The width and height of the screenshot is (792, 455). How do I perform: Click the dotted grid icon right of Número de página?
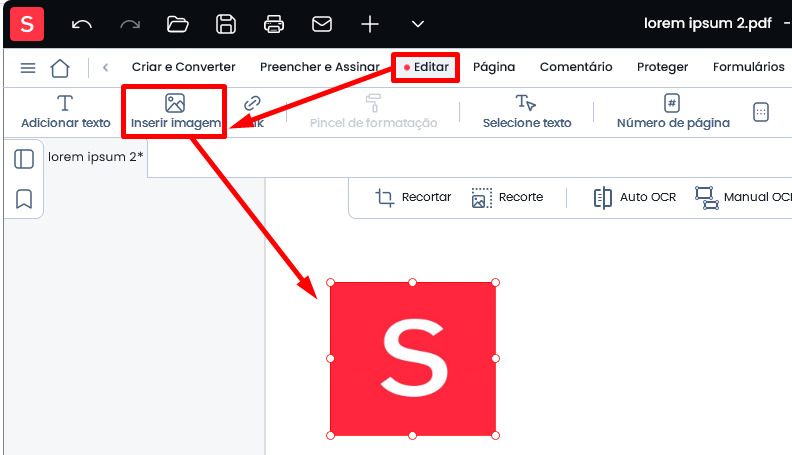coord(761,112)
